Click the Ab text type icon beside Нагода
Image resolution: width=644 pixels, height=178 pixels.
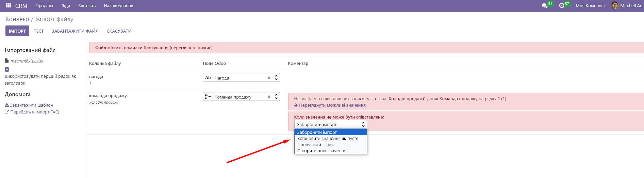208,78
